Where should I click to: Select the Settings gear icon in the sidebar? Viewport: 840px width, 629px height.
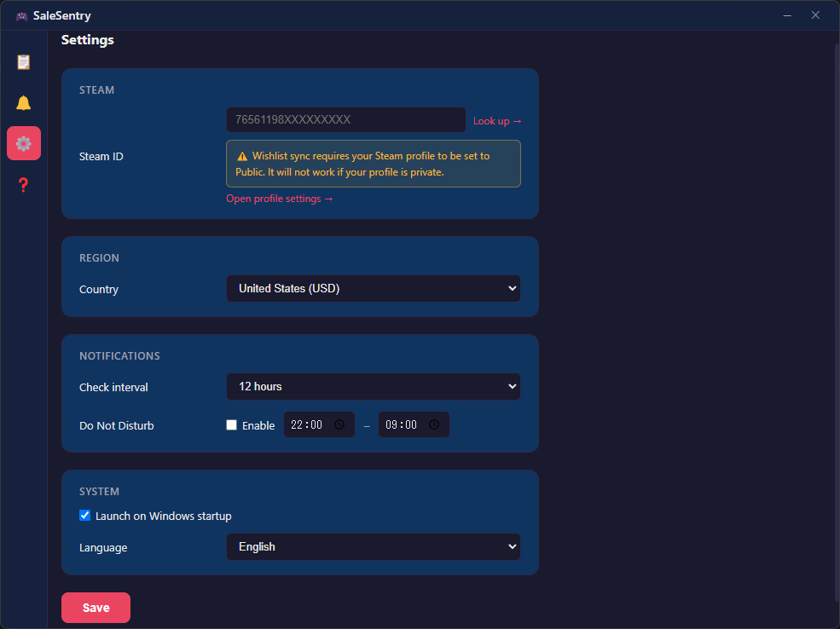(x=23, y=142)
